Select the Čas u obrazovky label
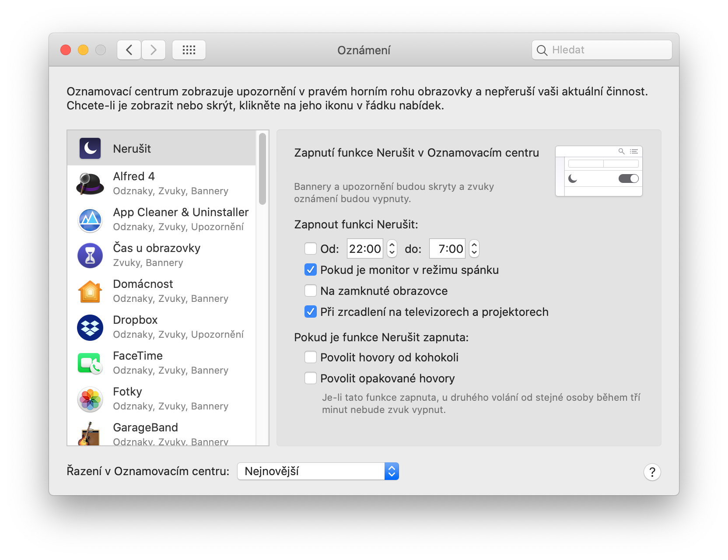The height and width of the screenshot is (560, 728). tap(157, 248)
